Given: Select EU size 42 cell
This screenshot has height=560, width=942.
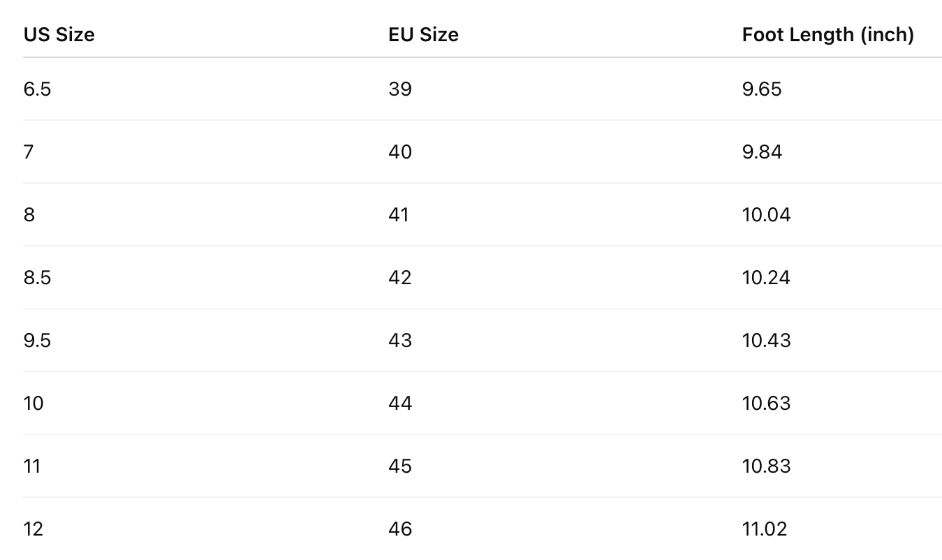Looking at the screenshot, I should pos(400,278).
